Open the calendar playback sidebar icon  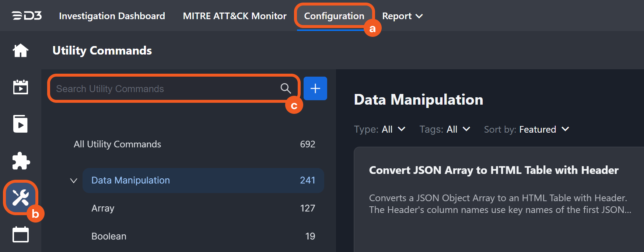(21, 87)
